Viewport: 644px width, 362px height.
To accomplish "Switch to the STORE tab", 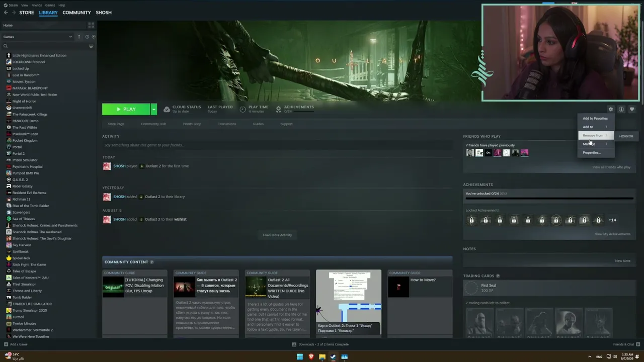I will click(x=27, y=13).
